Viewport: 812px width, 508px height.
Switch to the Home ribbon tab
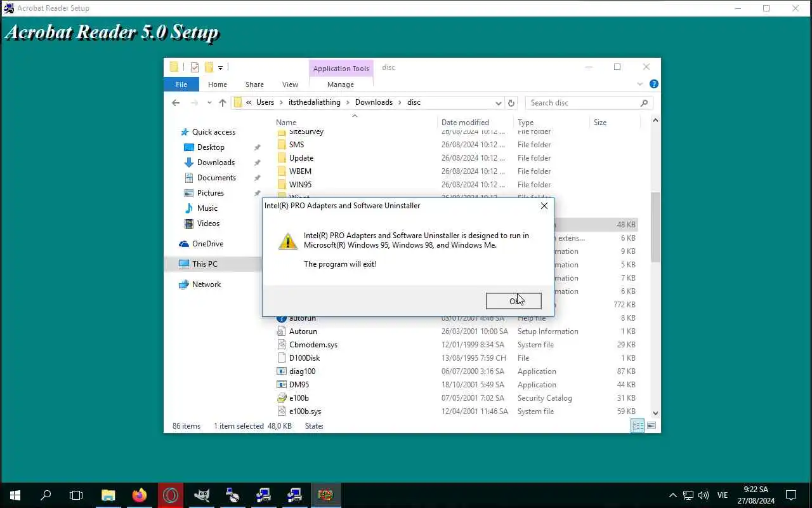click(217, 84)
